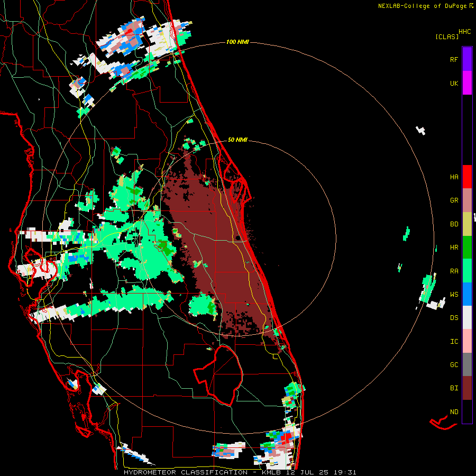Click the magenta UK legend color swatch
The image size is (476, 476).
click(x=467, y=83)
